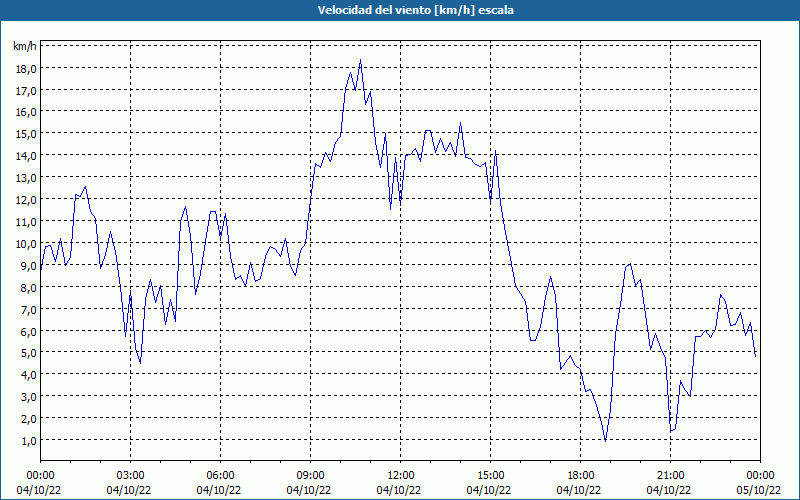Click the wind speed peak above 18 km/h
800x500 pixels.
coord(360,60)
